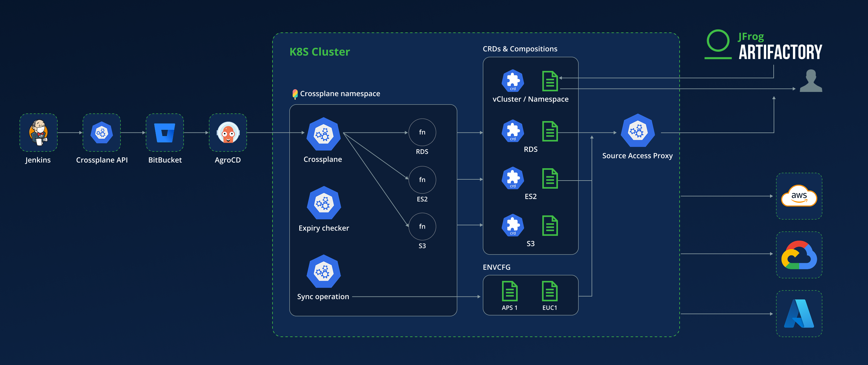Open the AWS cloud icon
The width and height of the screenshot is (868, 365).
pyautogui.click(x=799, y=196)
